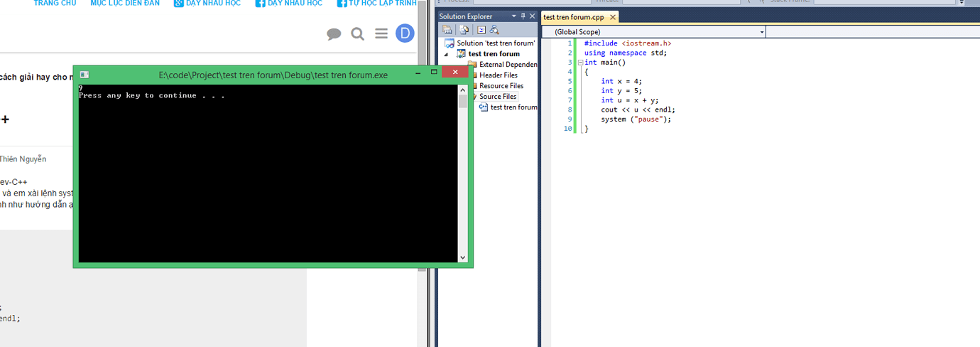Close the 'test tren forum.cpp' tab
This screenshot has width=980, height=347.
[x=613, y=17]
